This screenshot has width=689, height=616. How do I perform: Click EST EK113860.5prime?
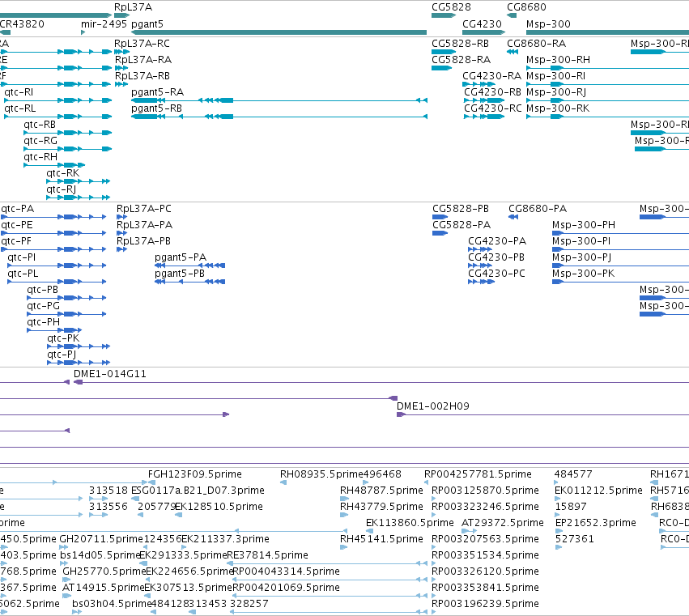[x=410, y=522]
